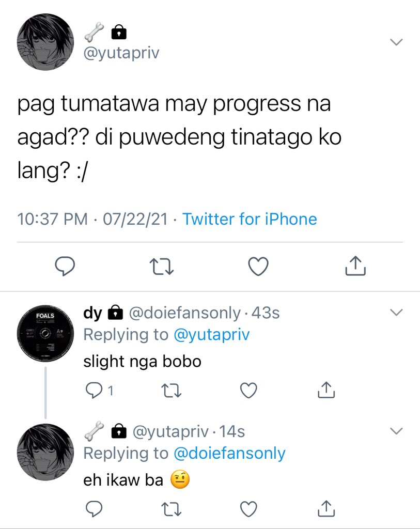This screenshot has width=420, height=529.
Task: Open @doiefansonly mention in last reply
Action: pos(229,453)
